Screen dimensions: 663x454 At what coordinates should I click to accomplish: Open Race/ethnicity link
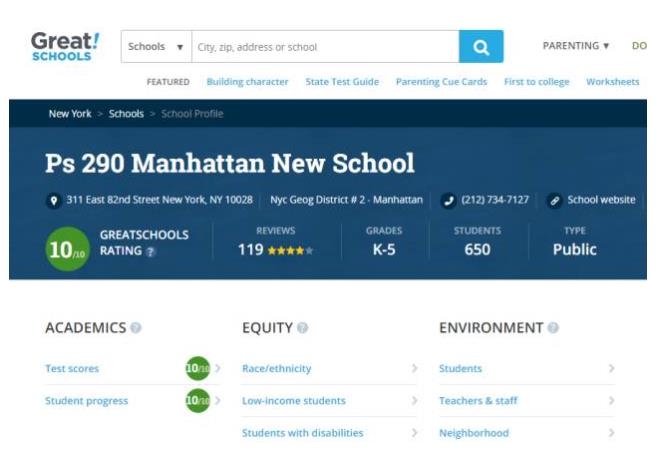click(x=277, y=368)
